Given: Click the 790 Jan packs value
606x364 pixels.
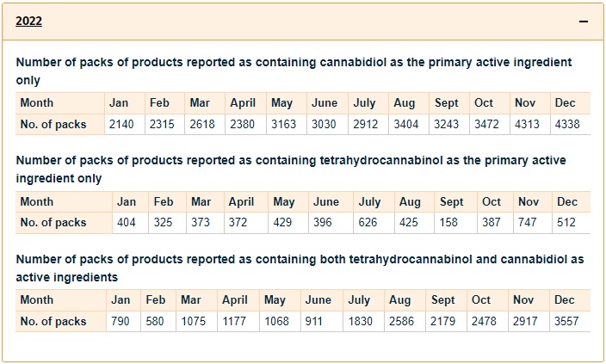Looking at the screenshot, I should 121,322.
